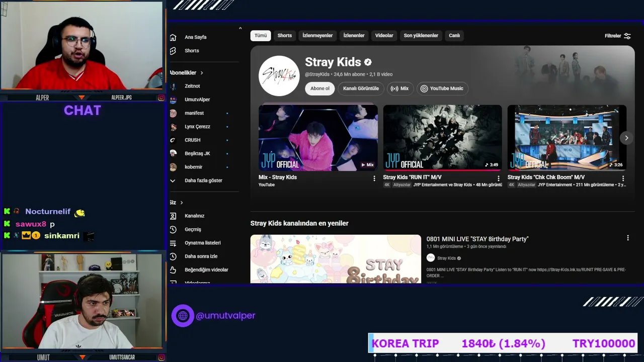Click the Instagram icon next to ALPEER.JPG
Image resolution: width=644 pixels, height=362 pixels.
pyautogui.click(x=161, y=98)
